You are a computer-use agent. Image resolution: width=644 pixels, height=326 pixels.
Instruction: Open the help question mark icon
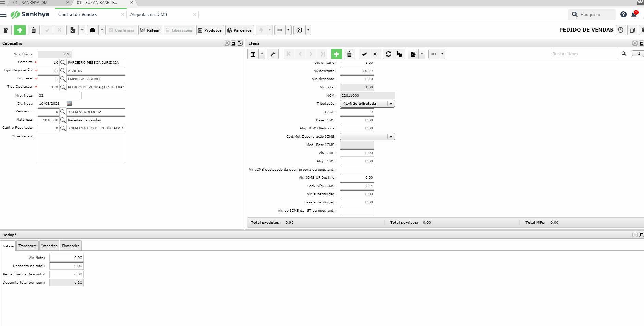pyautogui.click(x=623, y=14)
